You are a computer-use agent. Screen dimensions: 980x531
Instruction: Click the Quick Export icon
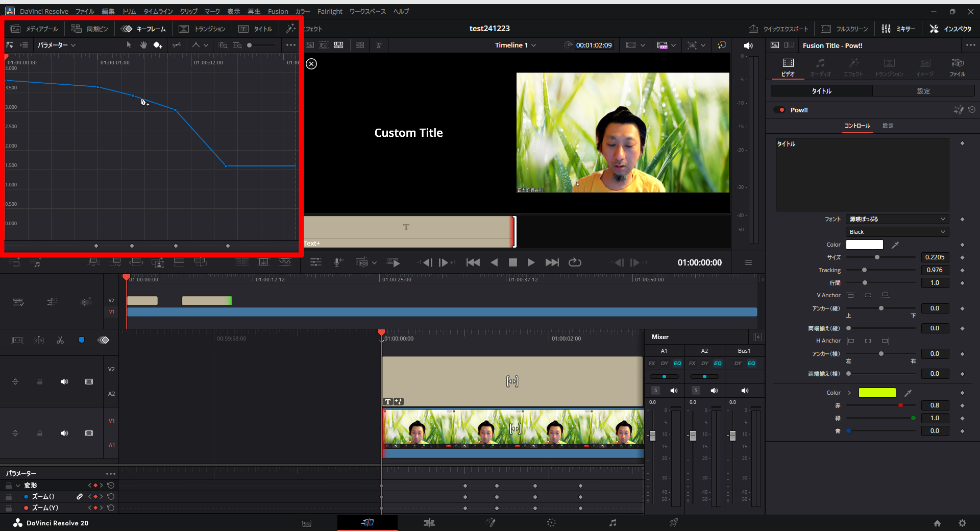click(x=753, y=29)
